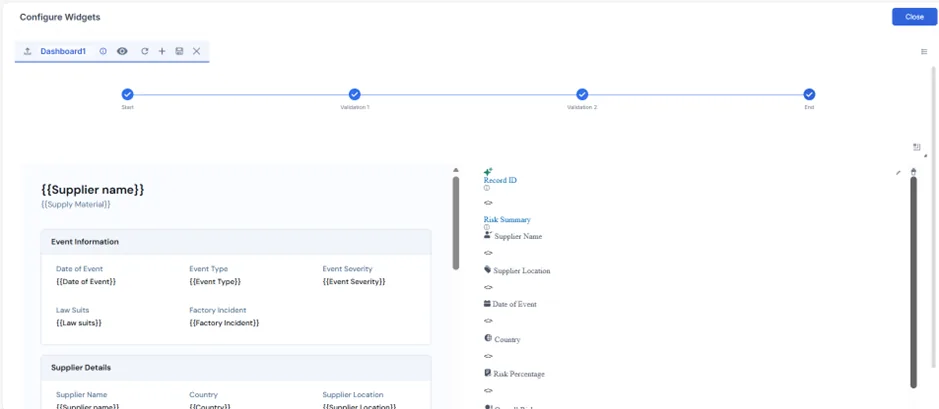Click the globe icon beside Country
This screenshot has width=939, height=409.
click(x=487, y=338)
